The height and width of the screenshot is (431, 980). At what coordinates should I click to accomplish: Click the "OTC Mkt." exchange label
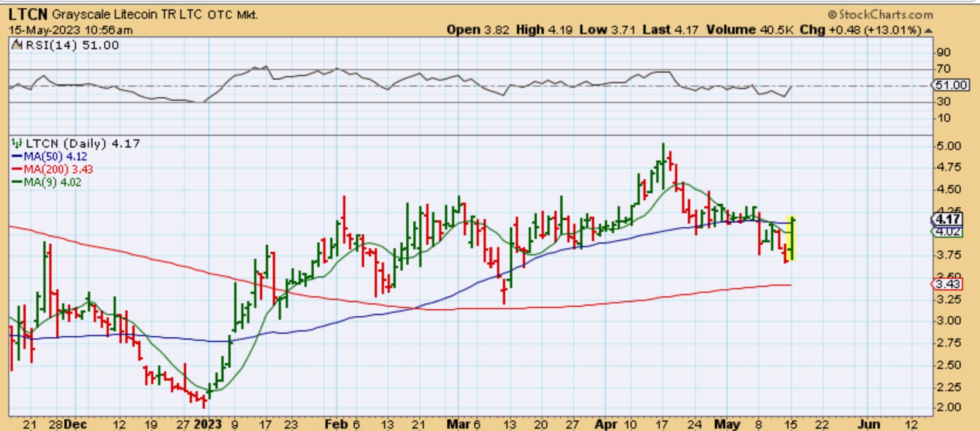[233, 15]
